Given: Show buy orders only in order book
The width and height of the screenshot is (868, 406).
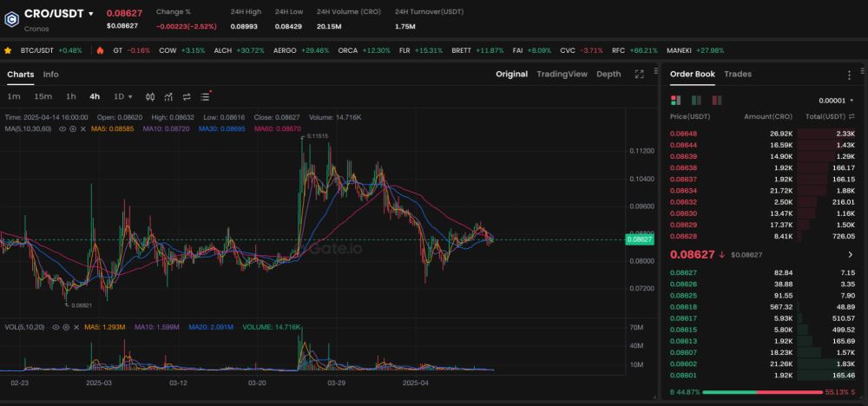Looking at the screenshot, I should point(712,101).
